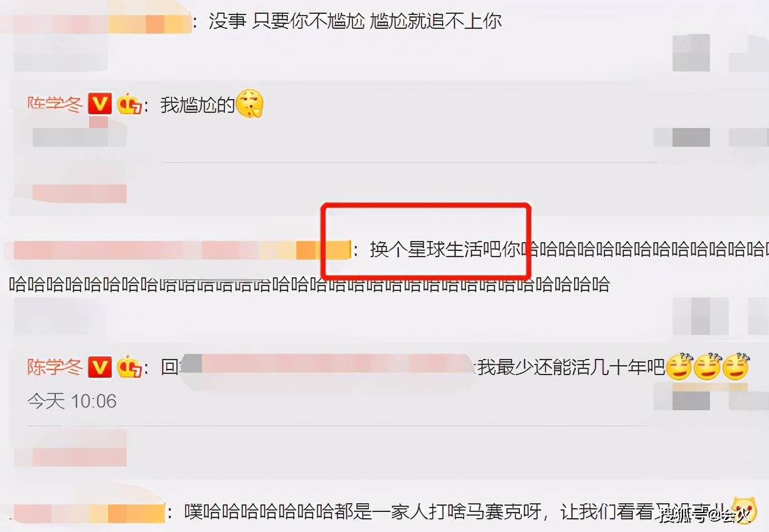Click last laughing emoji in 10:06 reply

736,367
